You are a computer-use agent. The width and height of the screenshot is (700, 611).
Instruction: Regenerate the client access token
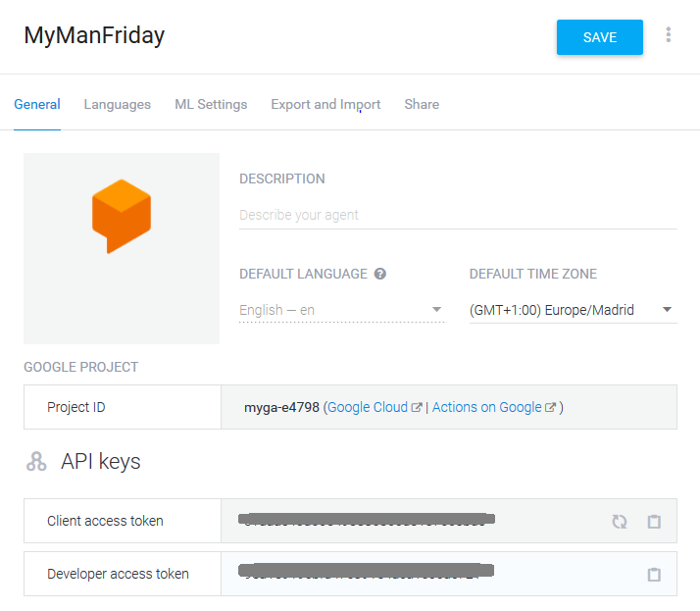tap(620, 521)
